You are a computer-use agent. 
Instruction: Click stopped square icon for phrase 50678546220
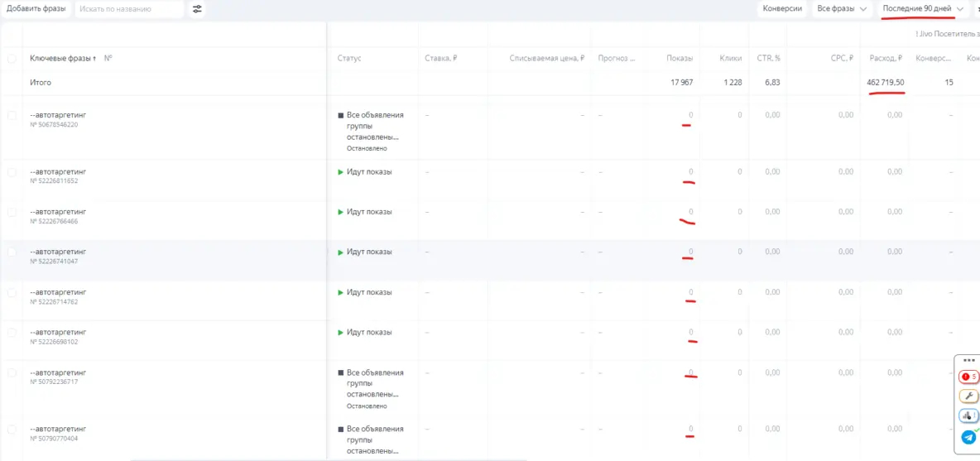pos(341,116)
